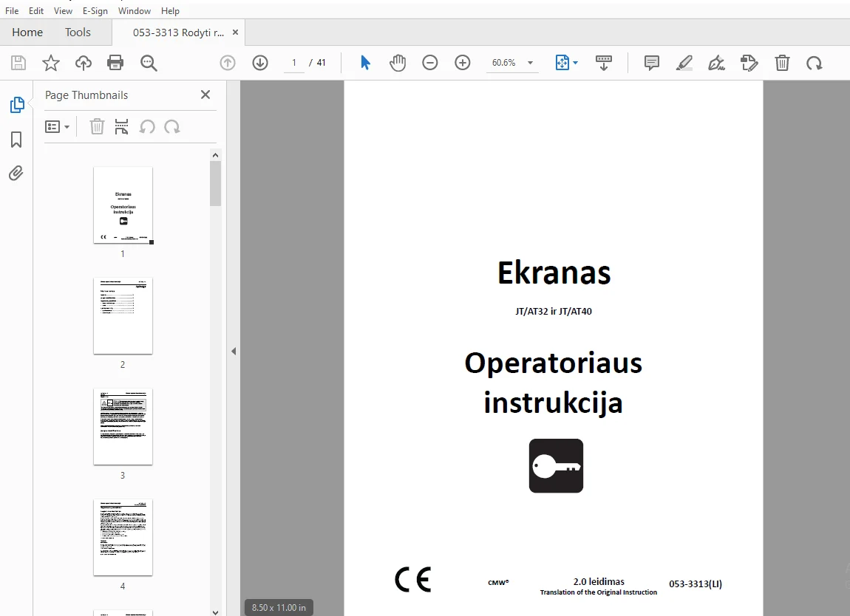Click the thumbnails scrollbar down arrow
The height and width of the screenshot is (616, 850).
[215, 612]
